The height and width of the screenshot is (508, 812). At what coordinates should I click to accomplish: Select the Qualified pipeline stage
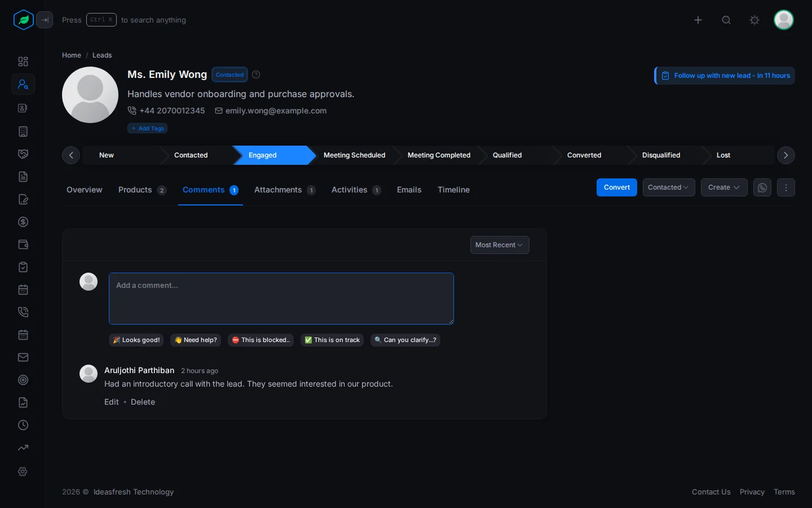pyautogui.click(x=507, y=155)
